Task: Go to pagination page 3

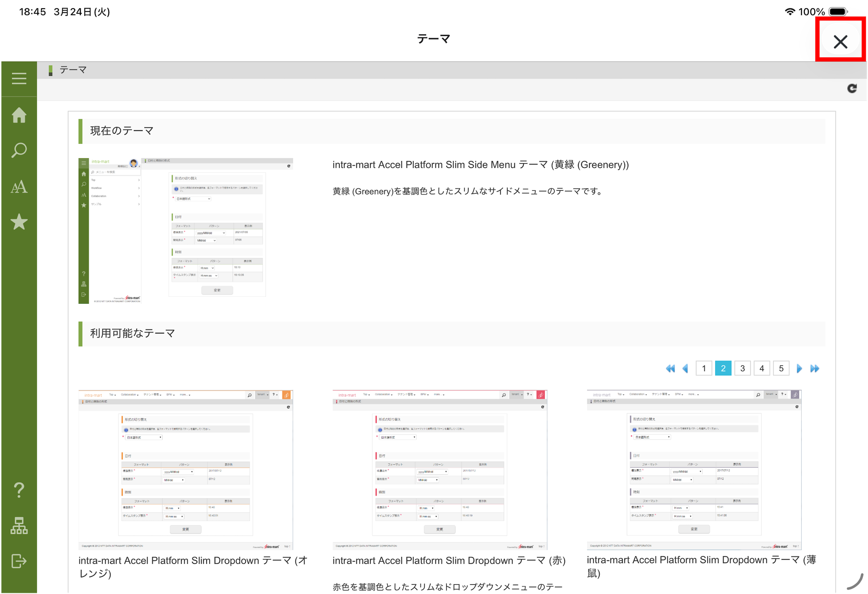Action: (742, 369)
